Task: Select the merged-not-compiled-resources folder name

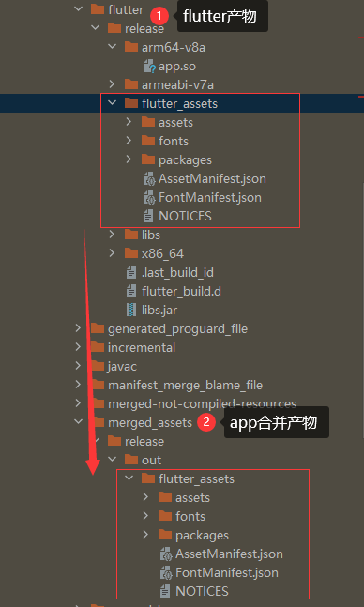Action: [x=202, y=403]
